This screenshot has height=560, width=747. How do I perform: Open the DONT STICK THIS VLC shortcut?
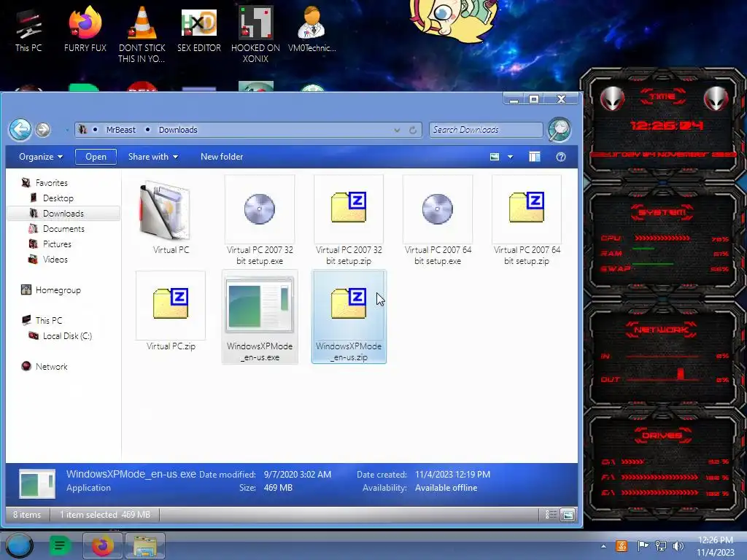coord(142,34)
